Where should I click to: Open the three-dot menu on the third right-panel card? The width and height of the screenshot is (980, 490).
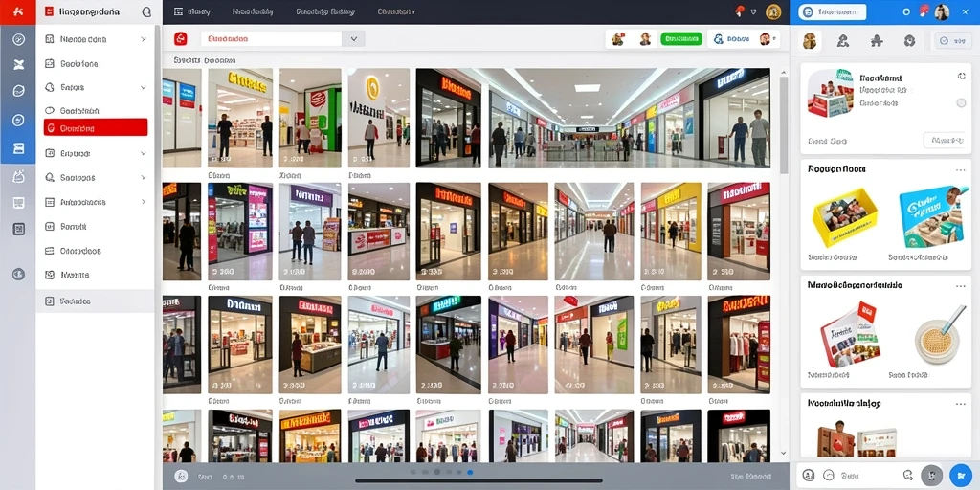point(960,286)
